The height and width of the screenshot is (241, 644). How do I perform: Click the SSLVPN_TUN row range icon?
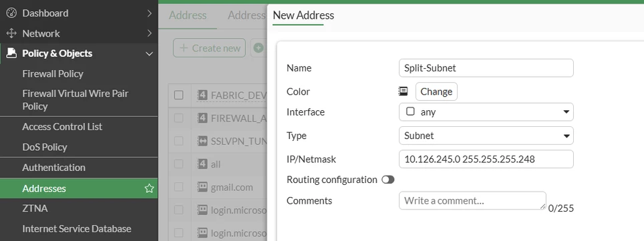202,141
